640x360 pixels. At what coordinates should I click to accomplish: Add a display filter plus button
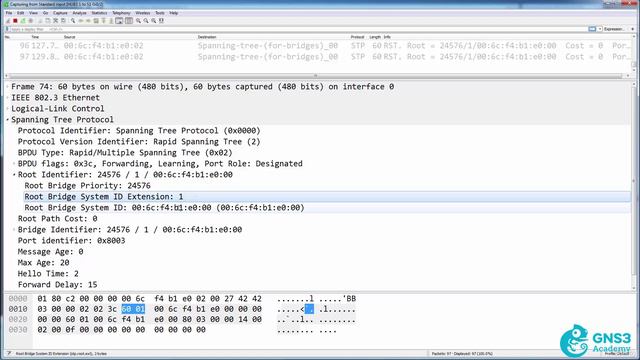pos(633,29)
